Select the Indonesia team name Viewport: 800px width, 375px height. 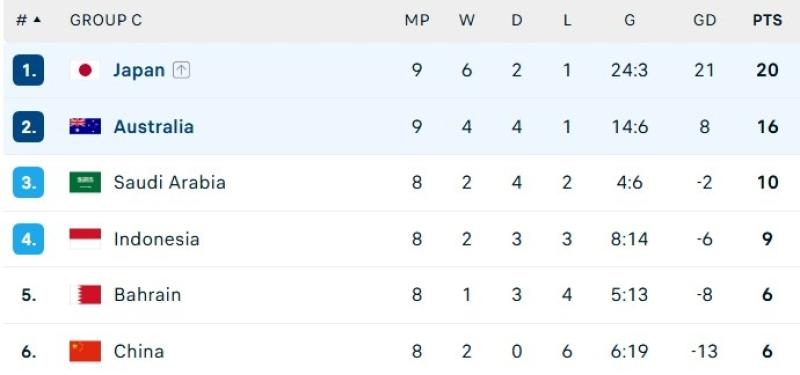[x=156, y=239]
